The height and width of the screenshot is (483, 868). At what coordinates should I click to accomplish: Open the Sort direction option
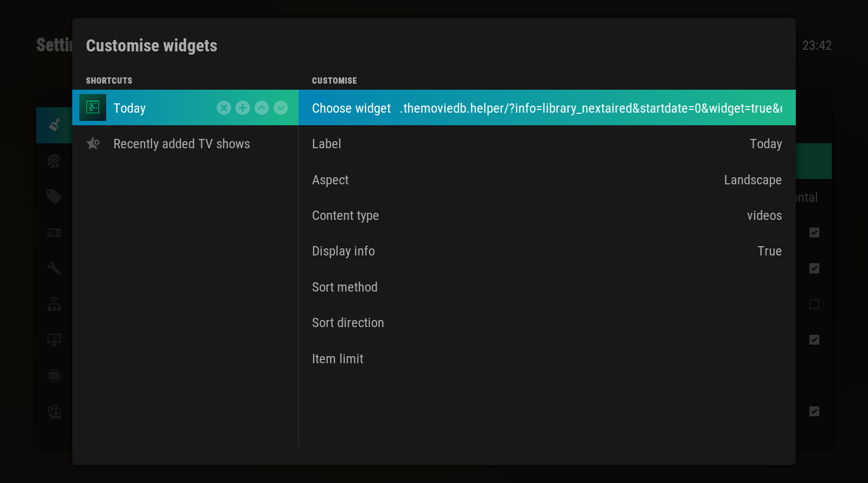click(547, 323)
